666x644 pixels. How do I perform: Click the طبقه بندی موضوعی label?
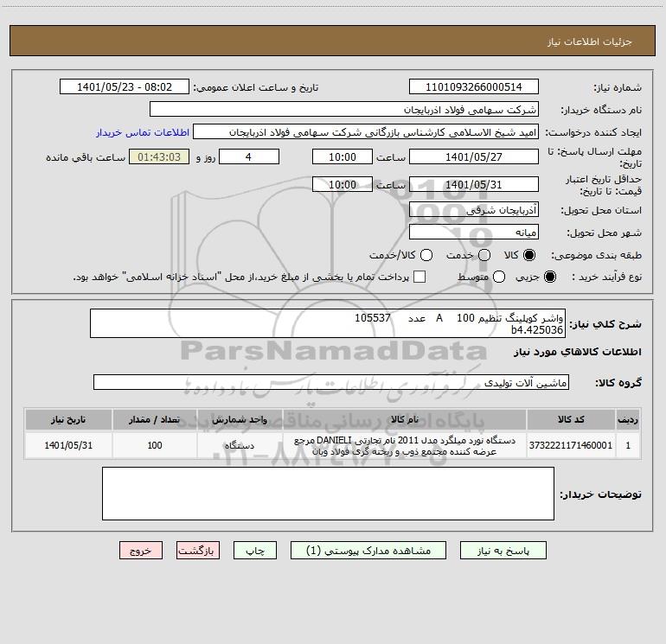pos(596,255)
